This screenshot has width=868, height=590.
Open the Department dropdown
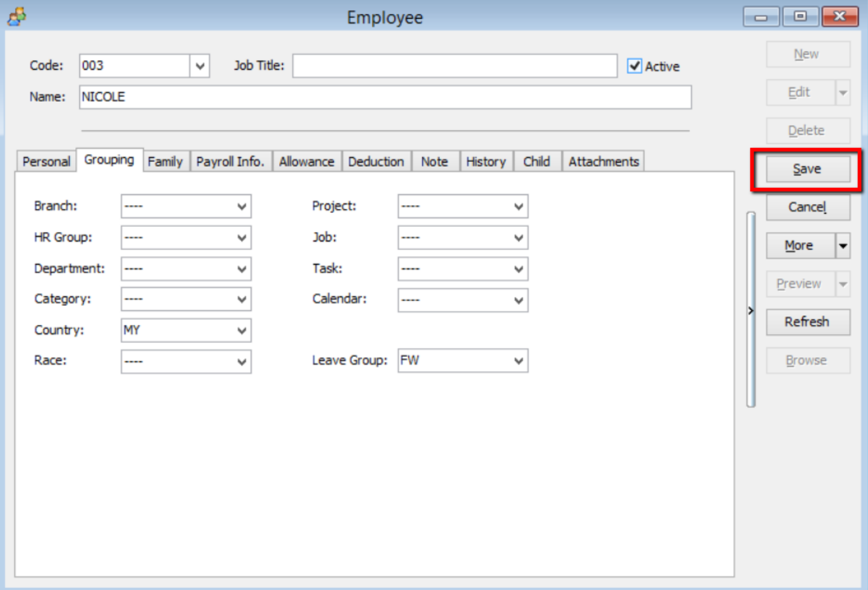(x=242, y=269)
